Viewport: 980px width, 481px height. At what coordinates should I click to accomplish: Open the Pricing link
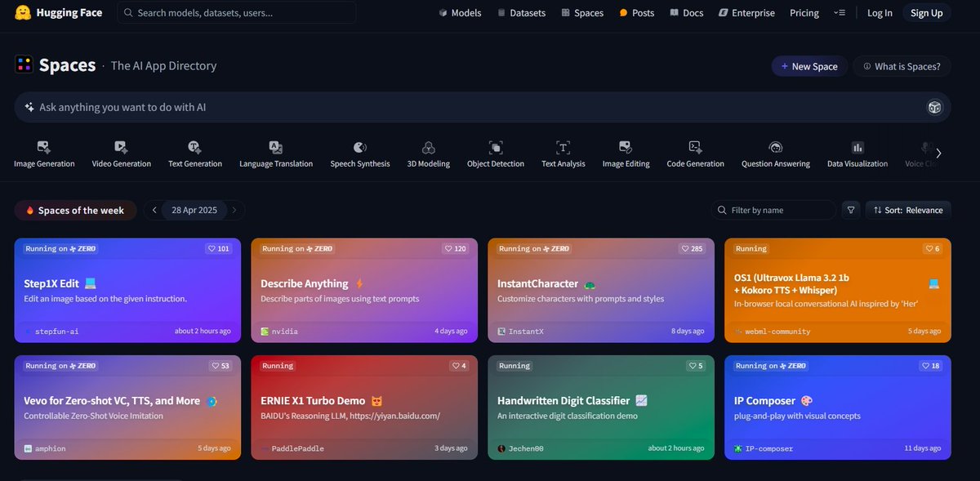[x=804, y=13]
